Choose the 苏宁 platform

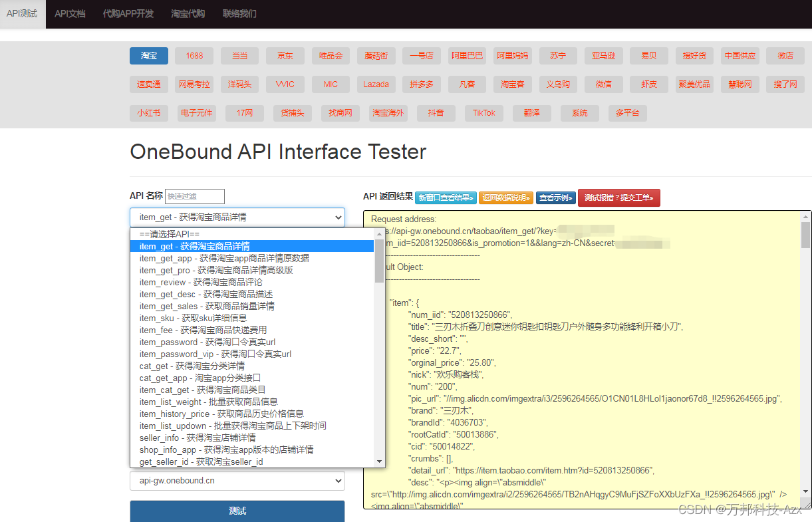[x=558, y=56]
